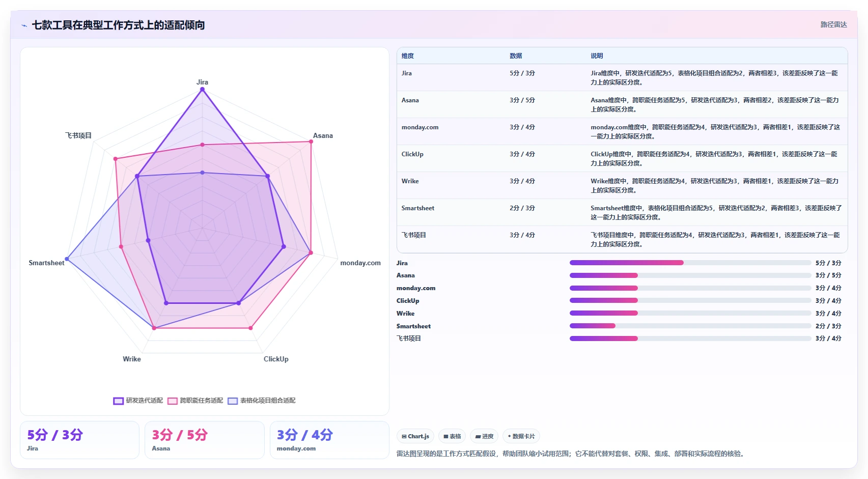The image size is (868, 479).
Task: Click the 3分 / 5分 cell in the Asana table row
Action: pyautogui.click(x=522, y=100)
